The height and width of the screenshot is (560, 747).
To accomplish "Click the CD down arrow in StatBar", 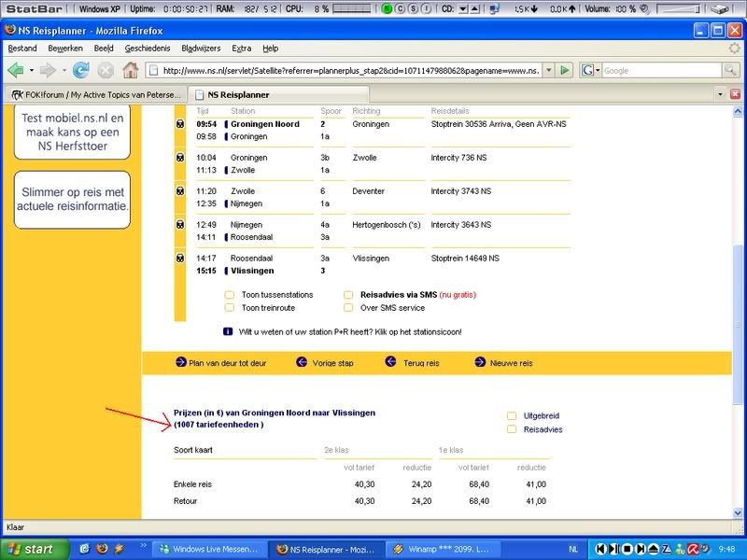I will pos(463,9).
